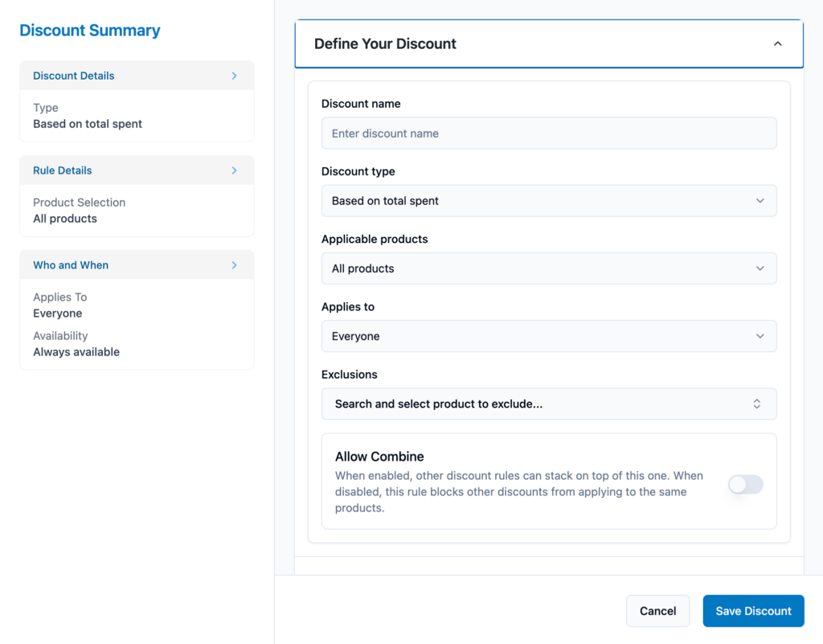
Task: Click the Cancel button
Action: 657,611
